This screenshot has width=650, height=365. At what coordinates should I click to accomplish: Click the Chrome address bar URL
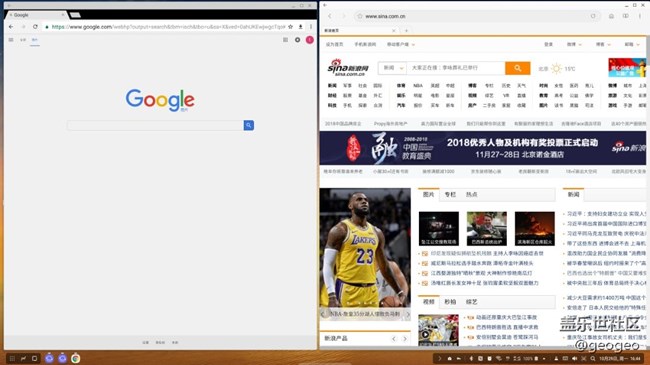tap(169, 27)
